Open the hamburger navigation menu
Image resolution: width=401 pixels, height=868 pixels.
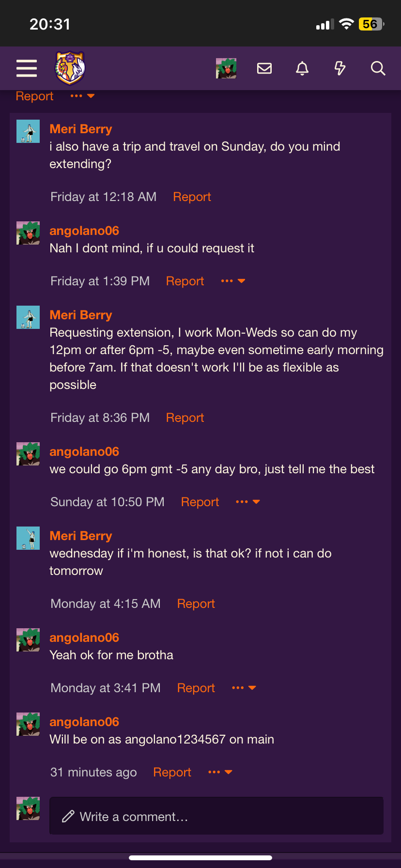[27, 68]
